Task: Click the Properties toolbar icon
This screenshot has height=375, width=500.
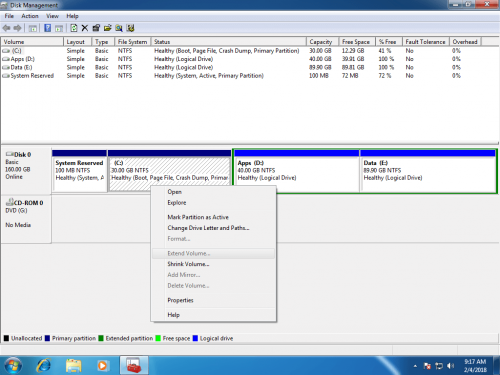Action: click(96, 28)
